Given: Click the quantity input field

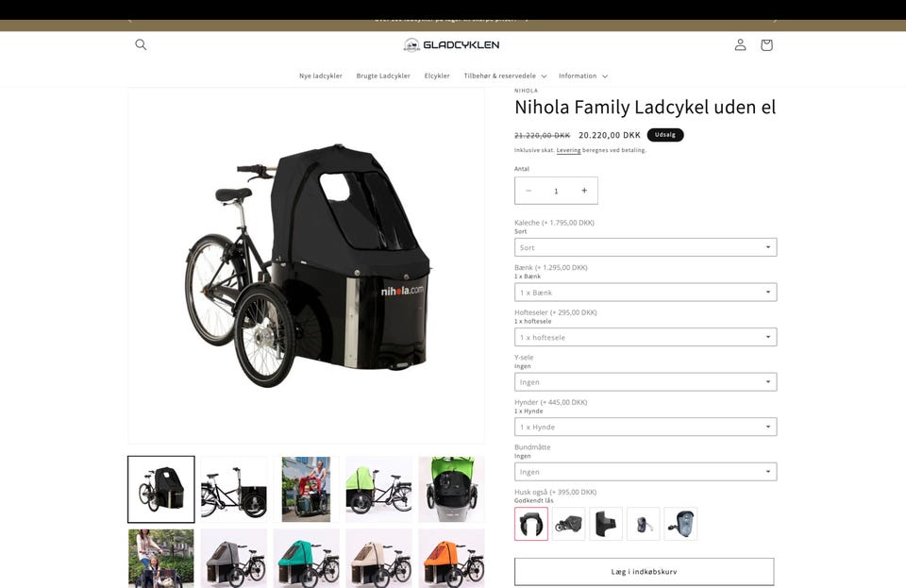Looking at the screenshot, I should pos(556,191).
